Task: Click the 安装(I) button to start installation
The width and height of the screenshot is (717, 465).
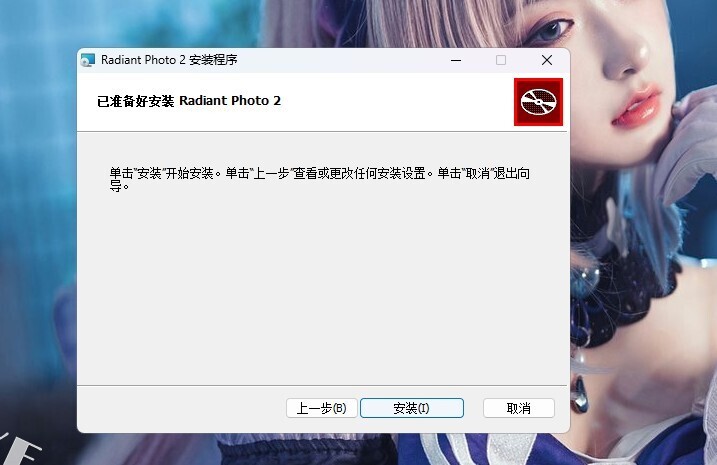Action: point(411,408)
